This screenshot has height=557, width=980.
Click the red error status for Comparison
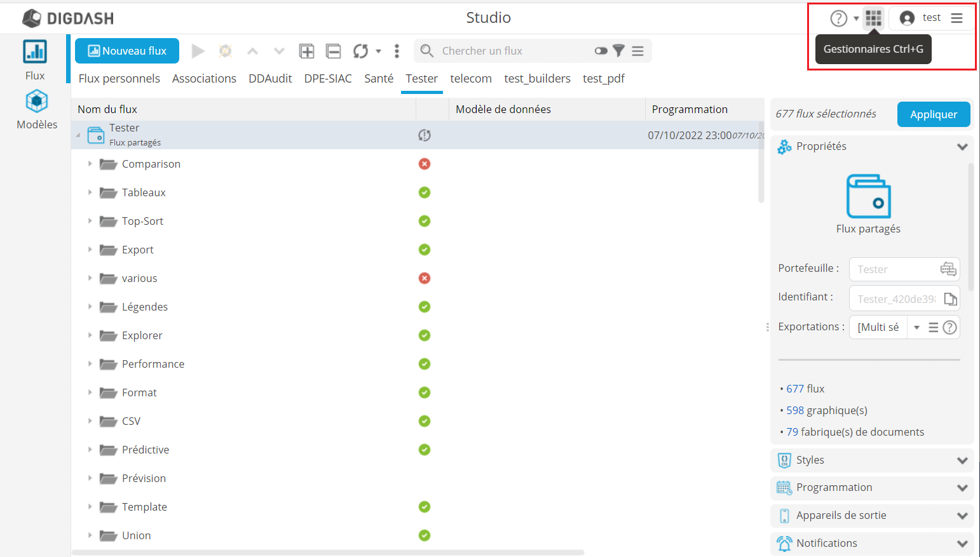[425, 164]
